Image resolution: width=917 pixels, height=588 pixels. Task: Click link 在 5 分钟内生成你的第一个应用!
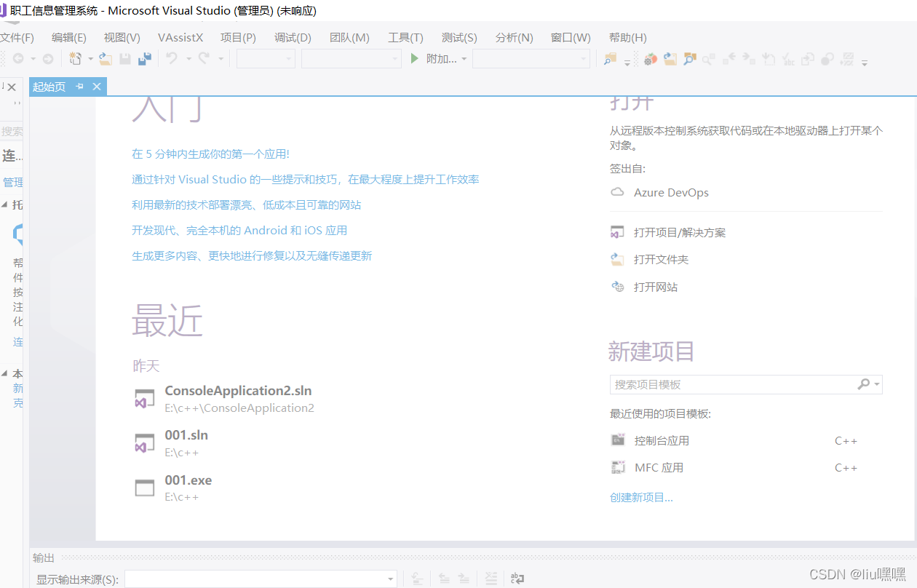tap(210, 154)
